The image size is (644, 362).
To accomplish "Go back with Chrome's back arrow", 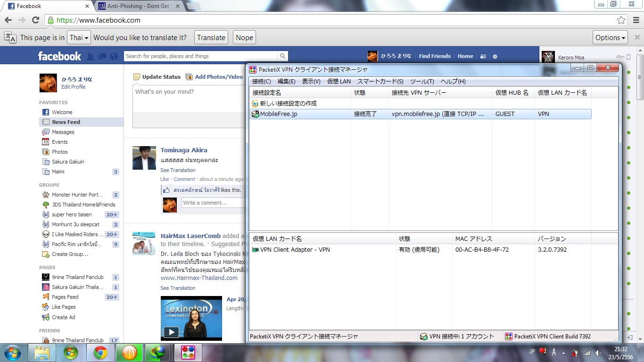I will tap(8, 20).
